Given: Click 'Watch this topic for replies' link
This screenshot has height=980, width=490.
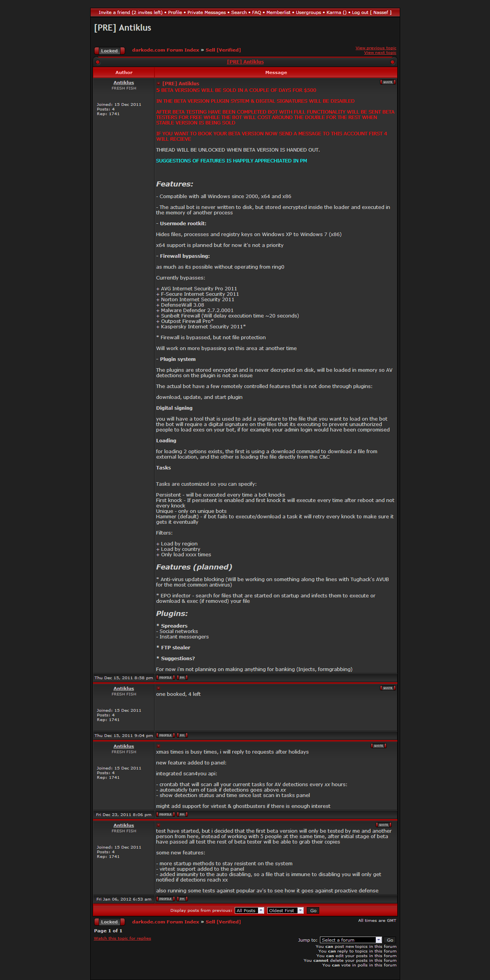Looking at the screenshot, I should 122,939.
